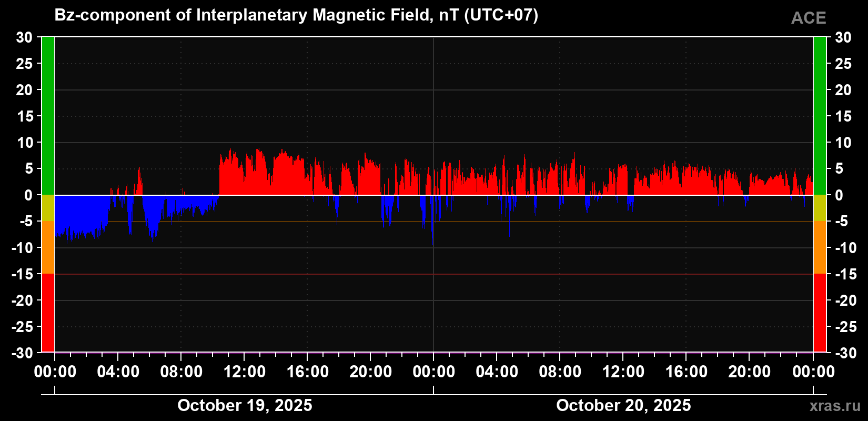Image resolution: width=868 pixels, height=421 pixels.
Task: Click the left axis value -15
Action: (x=22, y=274)
